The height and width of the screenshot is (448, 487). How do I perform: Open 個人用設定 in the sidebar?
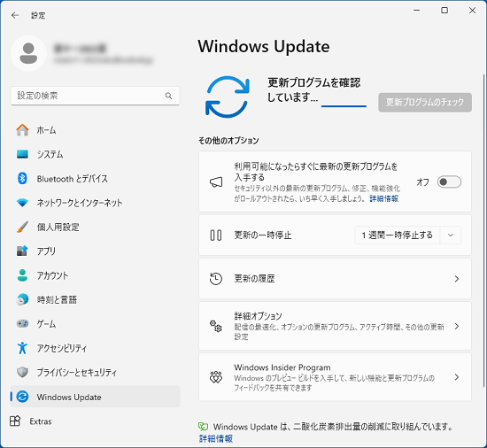click(95, 227)
